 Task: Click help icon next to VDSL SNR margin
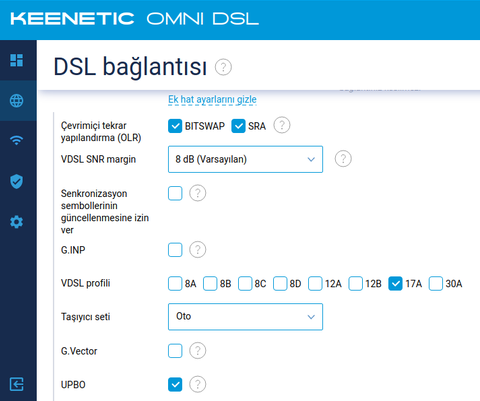(x=343, y=159)
